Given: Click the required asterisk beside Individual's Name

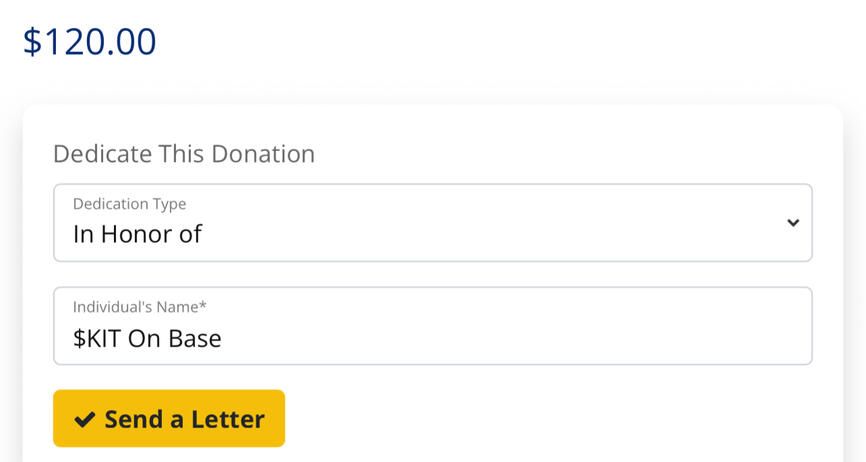Looking at the screenshot, I should [x=203, y=306].
